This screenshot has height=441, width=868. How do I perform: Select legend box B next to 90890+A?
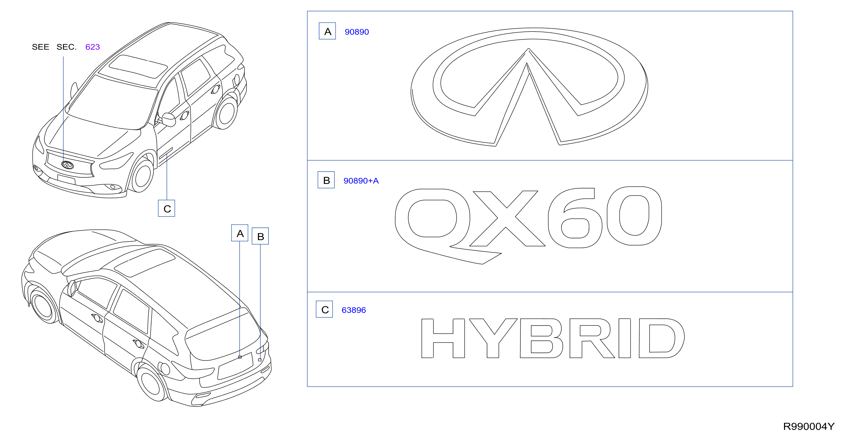326,180
